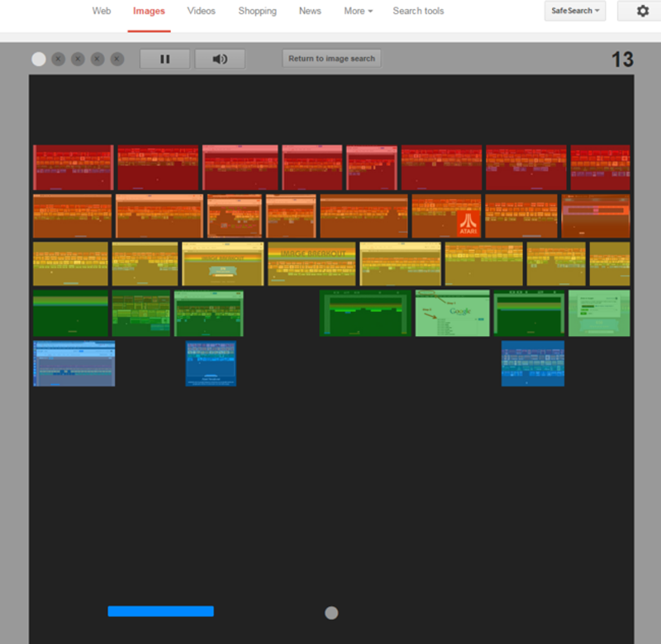The image size is (661, 644).
Task: Mute the game sound
Action: click(x=220, y=59)
